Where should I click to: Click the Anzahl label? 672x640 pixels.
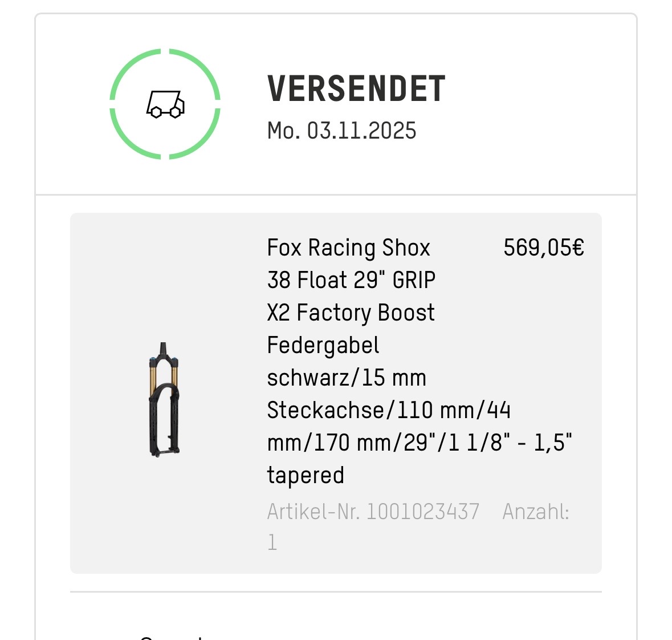(535, 512)
